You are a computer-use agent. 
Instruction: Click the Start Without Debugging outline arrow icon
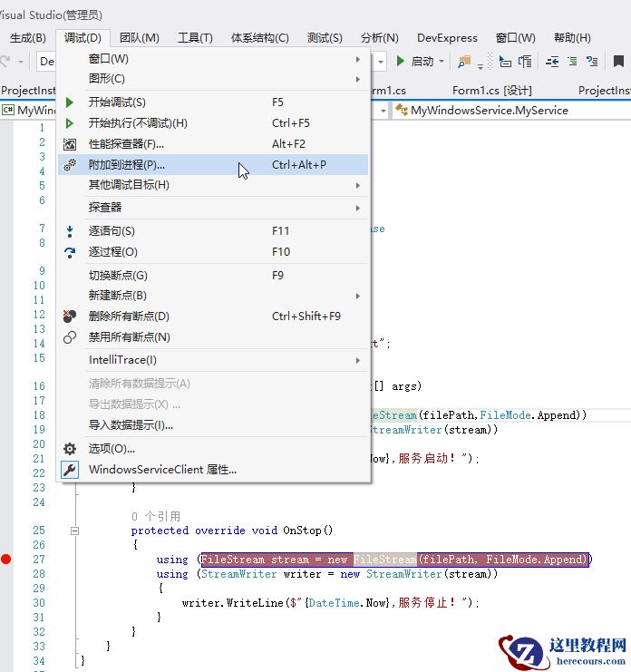pos(70,123)
